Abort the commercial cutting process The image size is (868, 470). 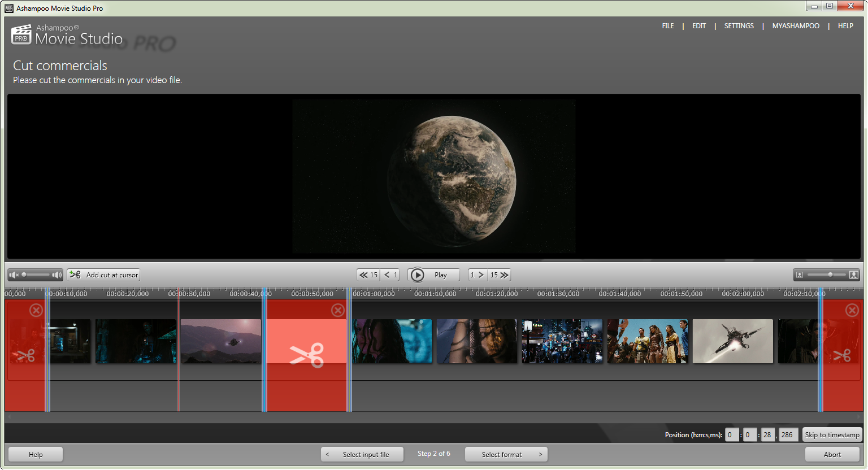832,454
